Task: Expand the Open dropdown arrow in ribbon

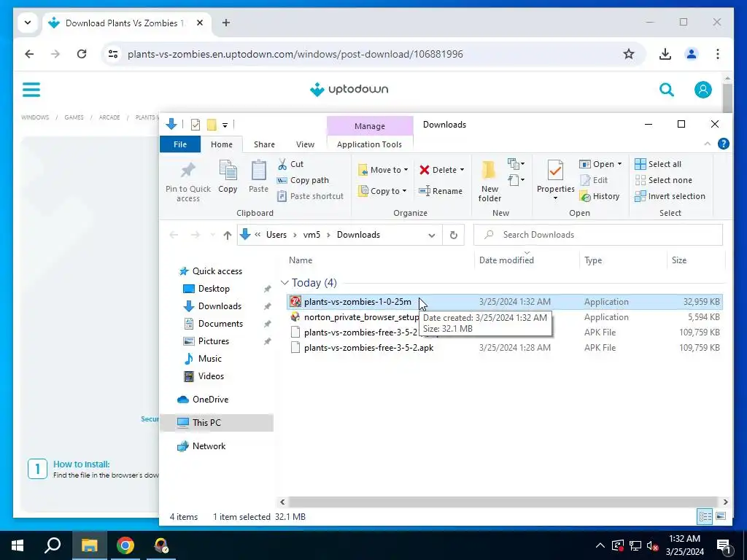Action: 619,164
